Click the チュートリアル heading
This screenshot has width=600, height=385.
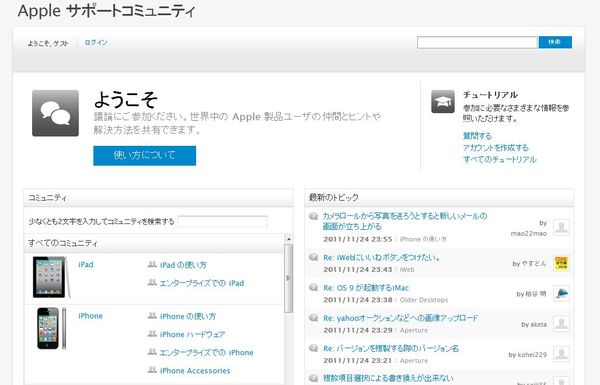(490, 95)
